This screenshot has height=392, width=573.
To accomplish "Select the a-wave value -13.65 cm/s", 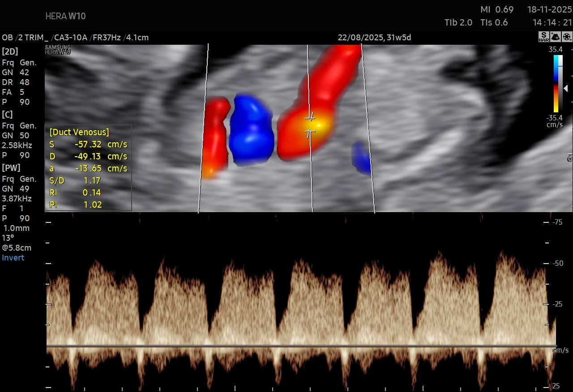I will click(x=101, y=169).
